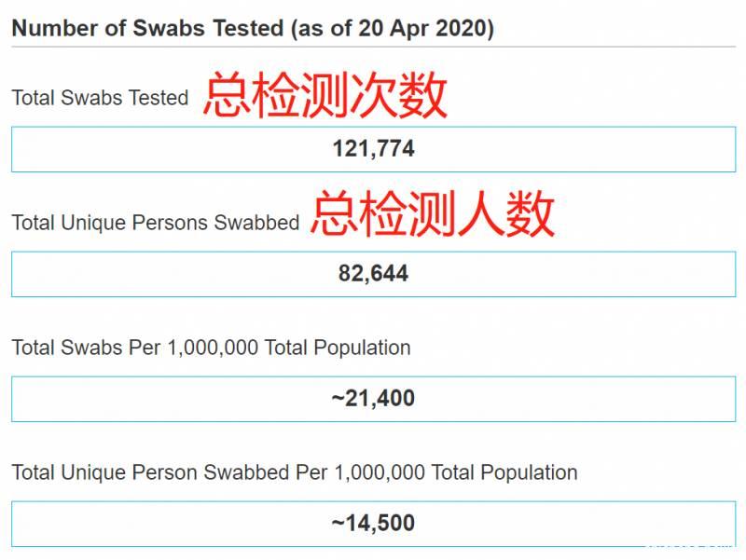Click the red '总检测次数' annotation
The width and height of the screenshot is (746, 560).
click(x=325, y=96)
